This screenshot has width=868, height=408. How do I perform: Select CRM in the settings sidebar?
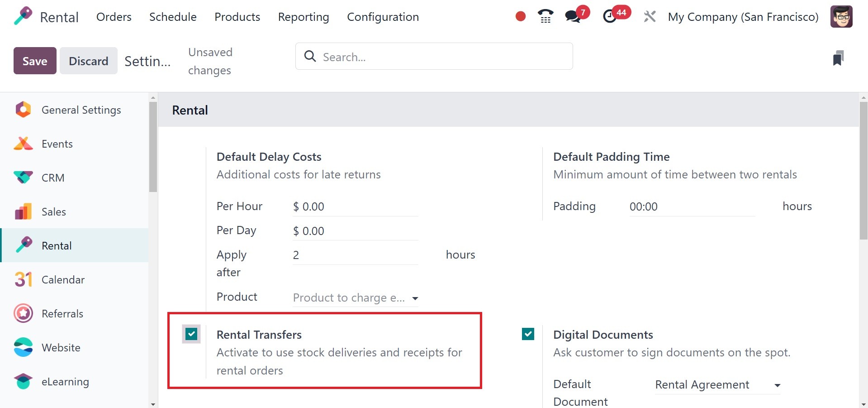53,178
